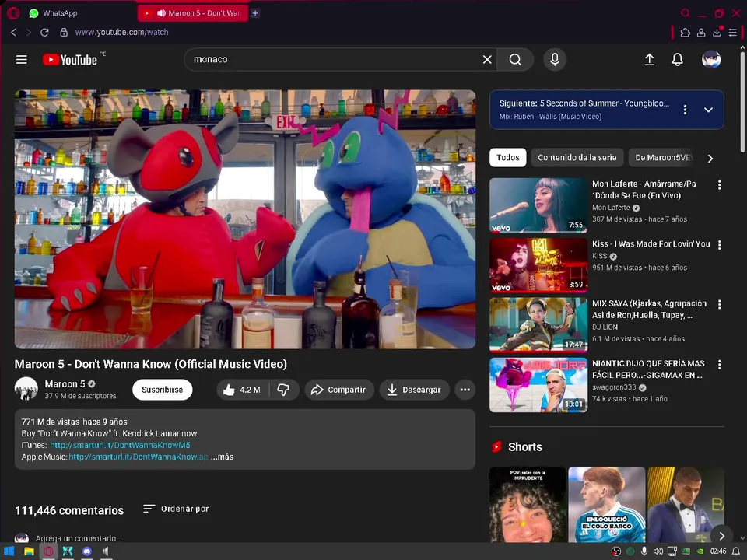This screenshot has height=560, width=747.
Task: Open Maroon 5 channel avatar
Action: pyautogui.click(x=26, y=389)
